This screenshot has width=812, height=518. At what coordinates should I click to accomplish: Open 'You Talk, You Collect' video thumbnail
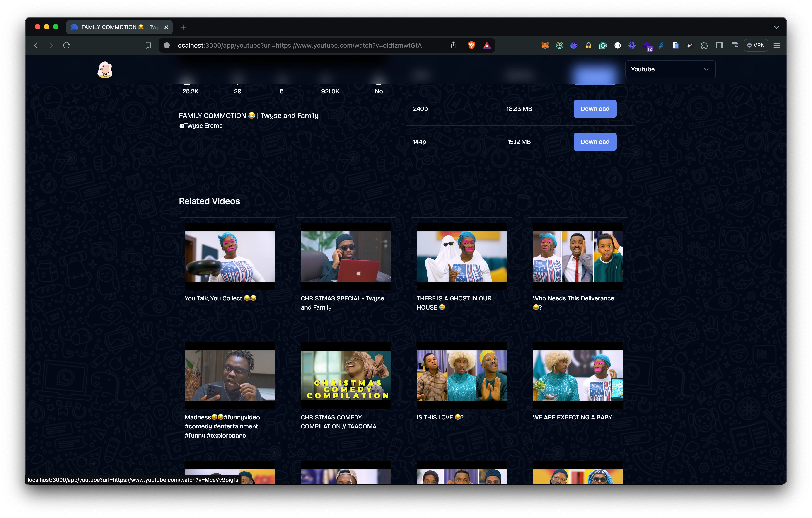coord(230,257)
